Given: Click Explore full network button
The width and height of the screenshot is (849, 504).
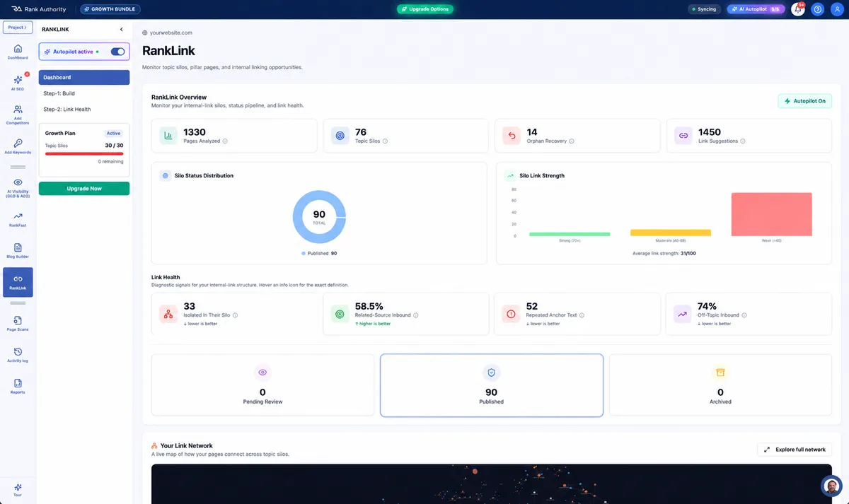Looking at the screenshot, I should point(795,450).
